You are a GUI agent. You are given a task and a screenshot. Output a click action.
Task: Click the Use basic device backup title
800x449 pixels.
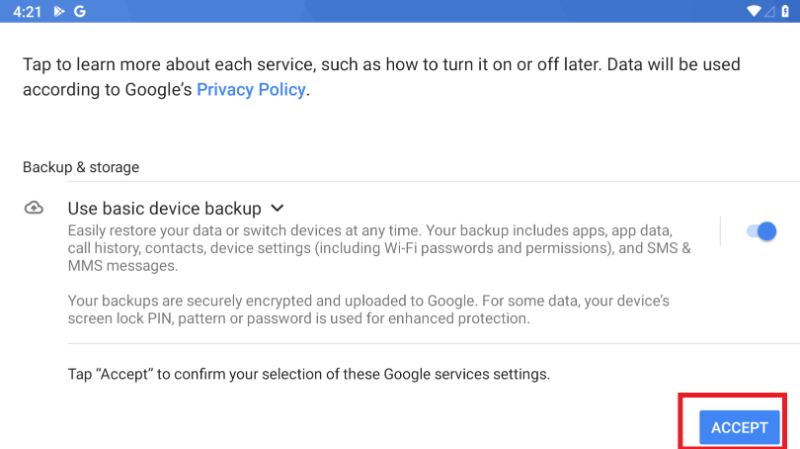[164, 209]
